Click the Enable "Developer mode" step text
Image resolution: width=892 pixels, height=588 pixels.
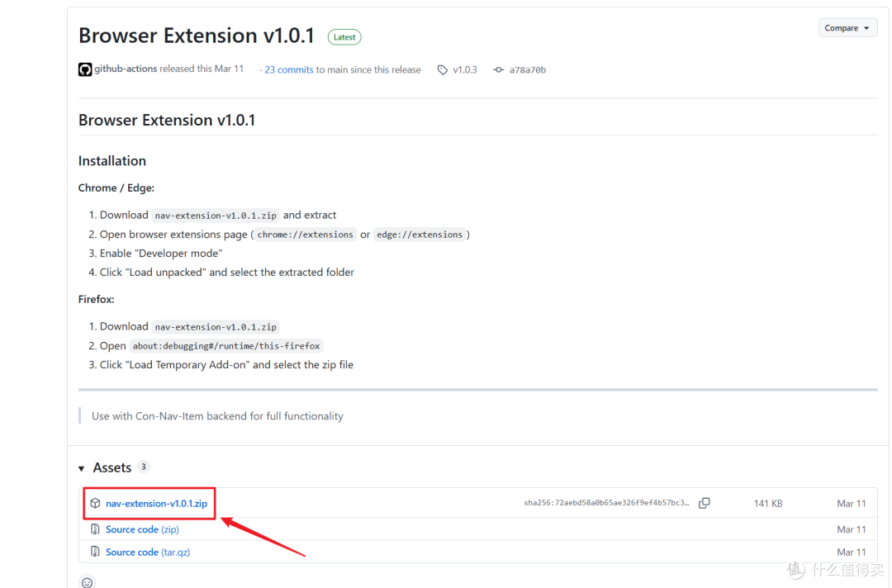pyautogui.click(x=161, y=253)
